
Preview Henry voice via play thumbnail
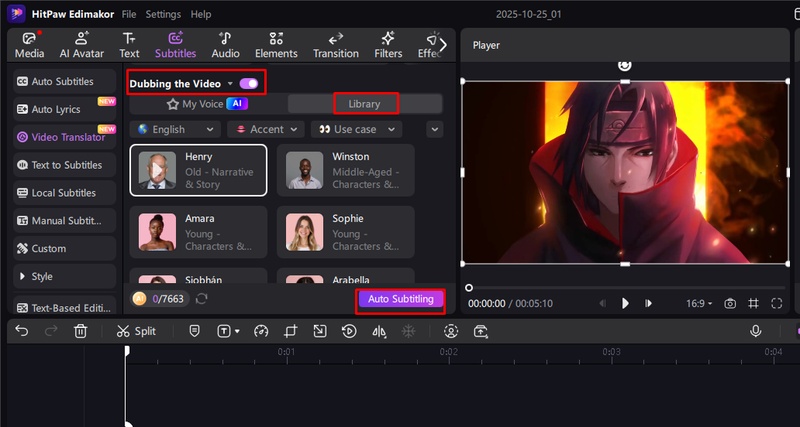click(157, 170)
